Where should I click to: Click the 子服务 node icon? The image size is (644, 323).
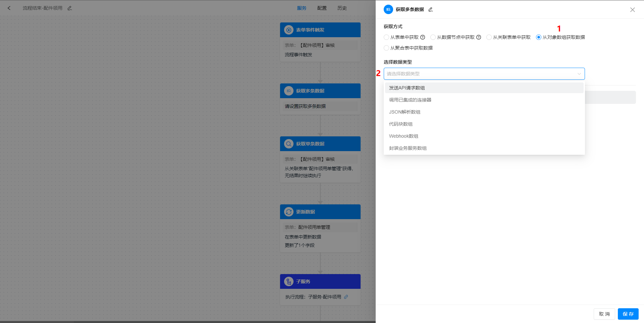click(288, 281)
